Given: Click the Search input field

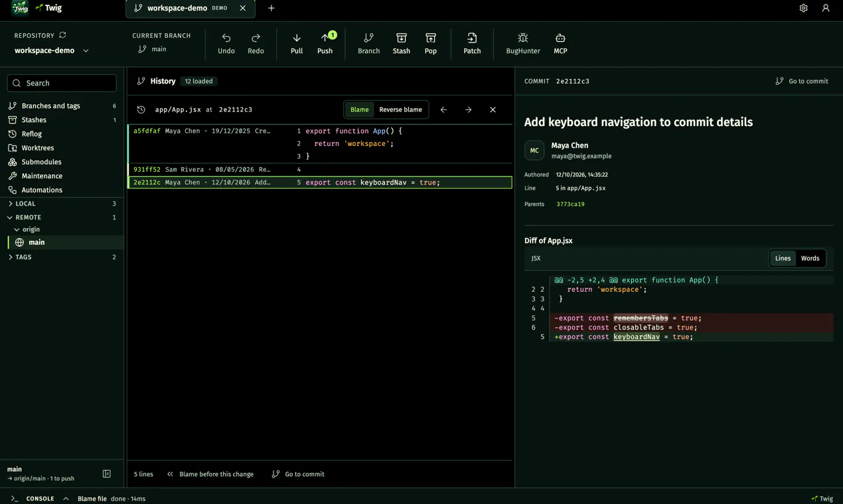Looking at the screenshot, I should (62, 83).
